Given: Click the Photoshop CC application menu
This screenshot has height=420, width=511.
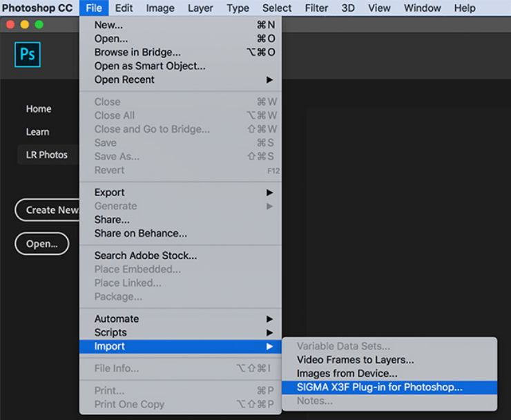Looking at the screenshot, I should [37, 8].
